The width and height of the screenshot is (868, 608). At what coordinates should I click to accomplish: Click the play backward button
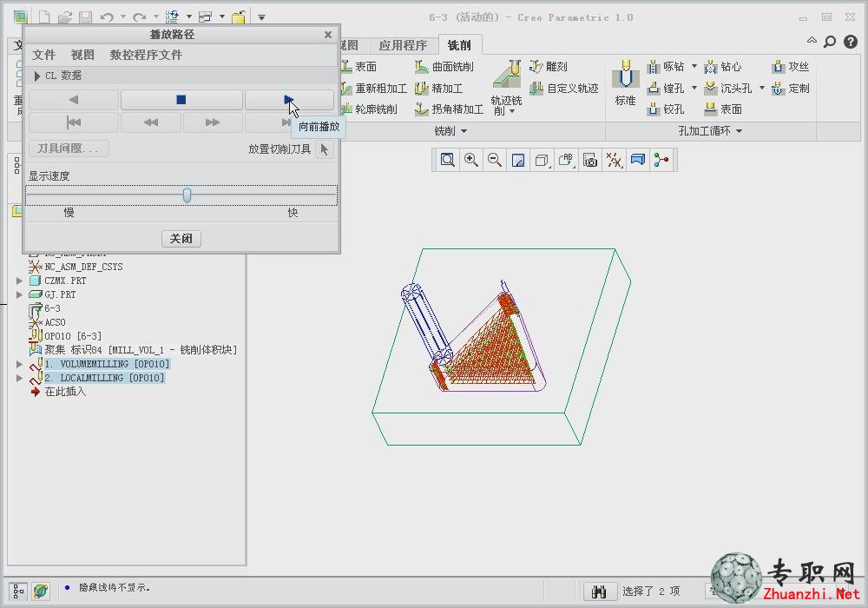click(74, 100)
